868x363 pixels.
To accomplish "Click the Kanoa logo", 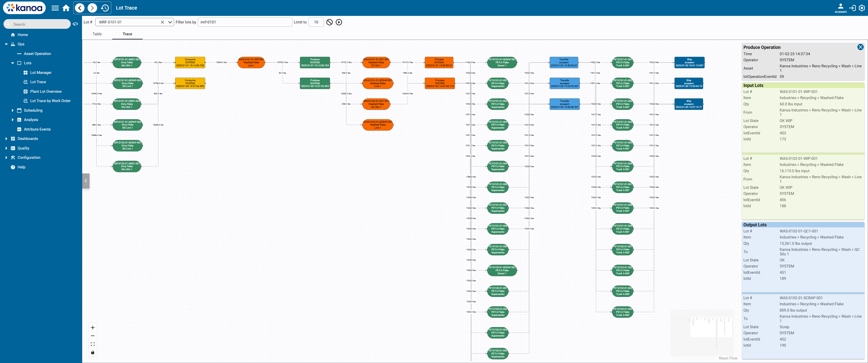I will (24, 8).
